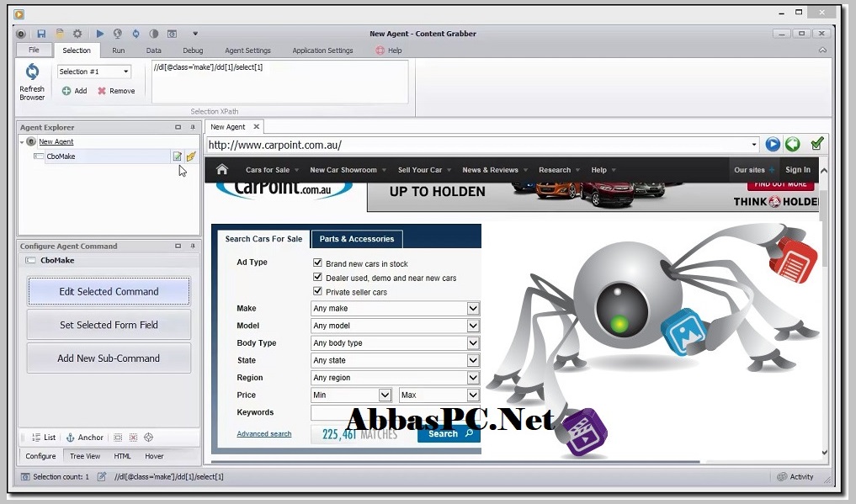Viewport: 856px width, 504px height.
Task: Click the blue Search button on webpage
Action: pos(449,433)
